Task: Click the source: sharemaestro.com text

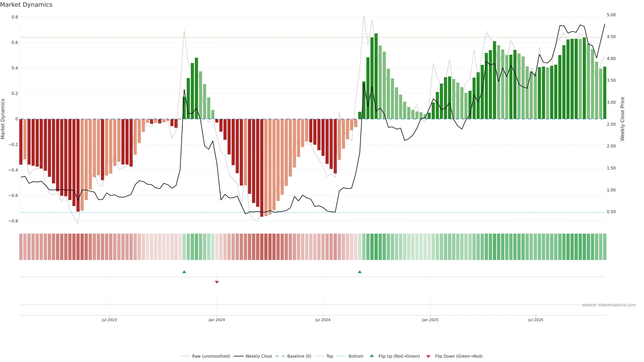Action: (609, 305)
